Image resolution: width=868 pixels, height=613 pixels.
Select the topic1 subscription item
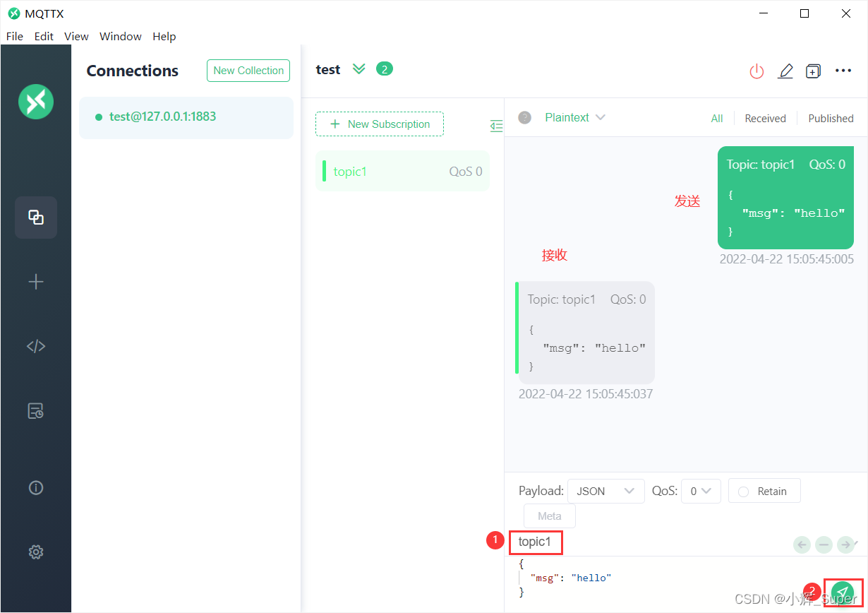[402, 171]
